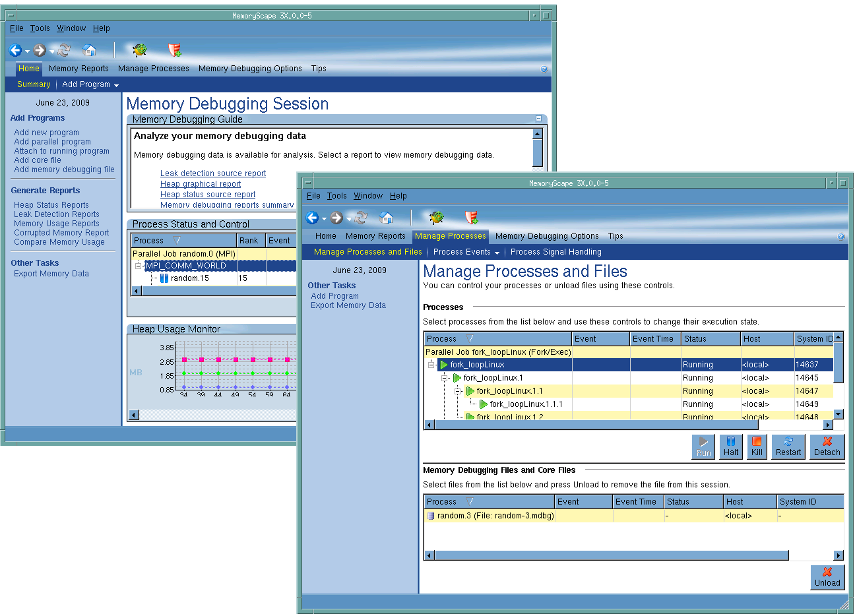Collapse the MPI_COMM_WORLD tree node

[139, 266]
